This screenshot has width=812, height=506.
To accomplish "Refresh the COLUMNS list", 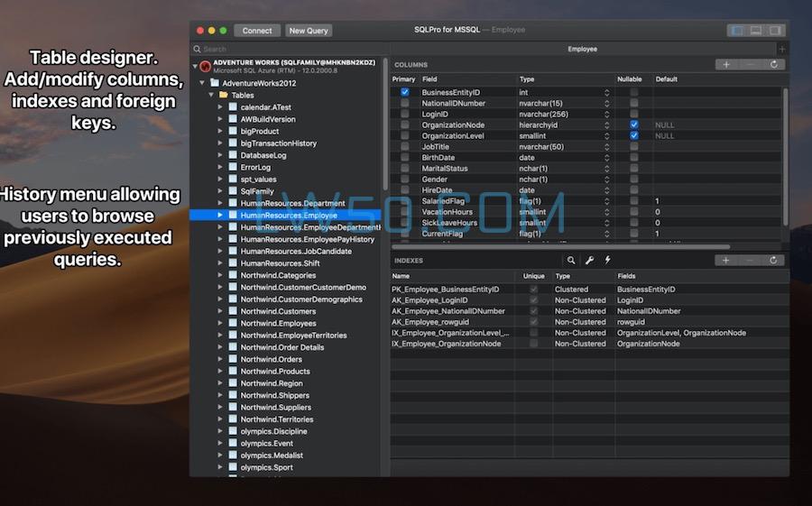I will click(774, 65).
